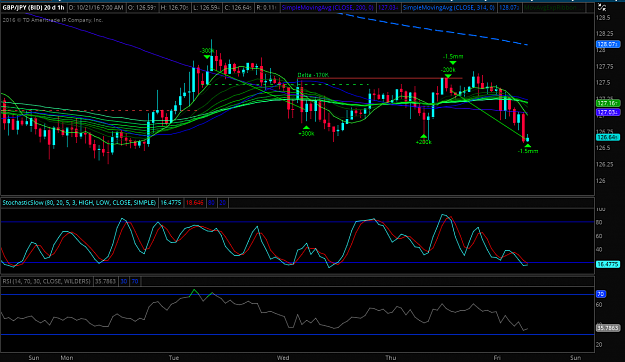
Task: Click the Mon label on time axis
Action: [67, 358]
